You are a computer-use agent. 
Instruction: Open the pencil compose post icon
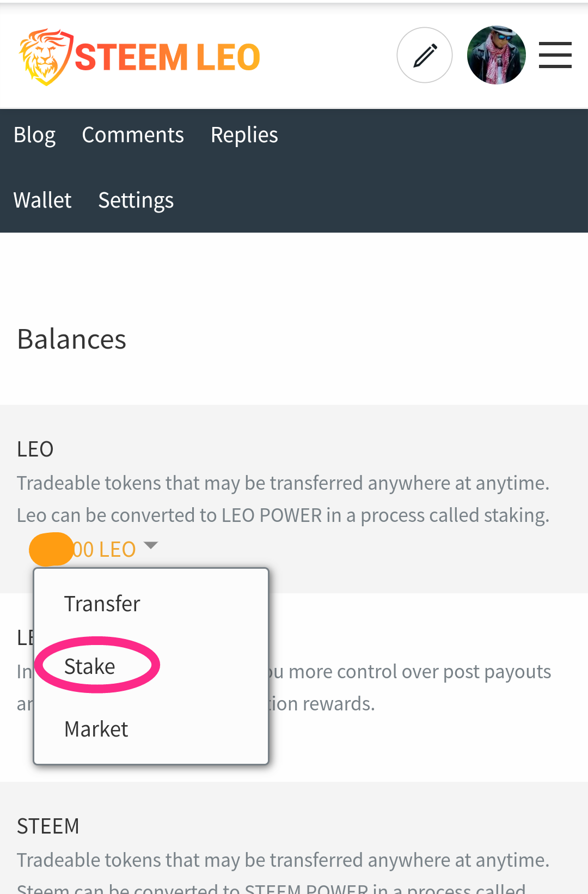pyautogui.click(x=425, y=55)
